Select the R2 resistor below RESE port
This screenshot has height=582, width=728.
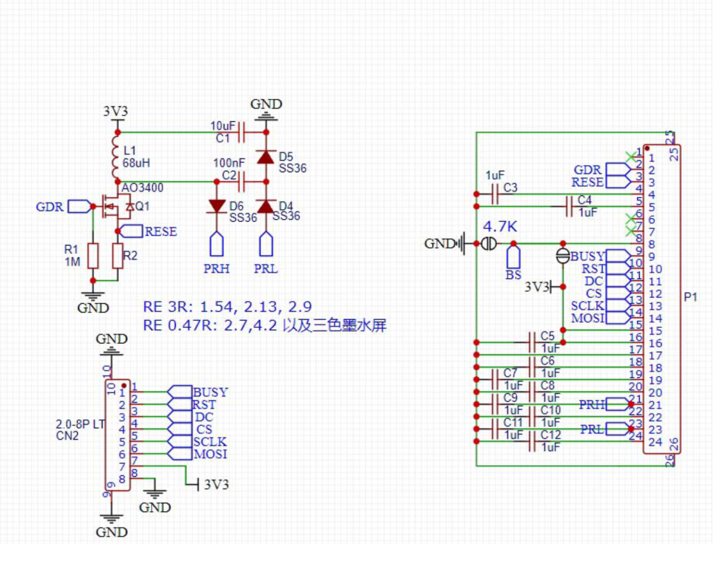117,256
